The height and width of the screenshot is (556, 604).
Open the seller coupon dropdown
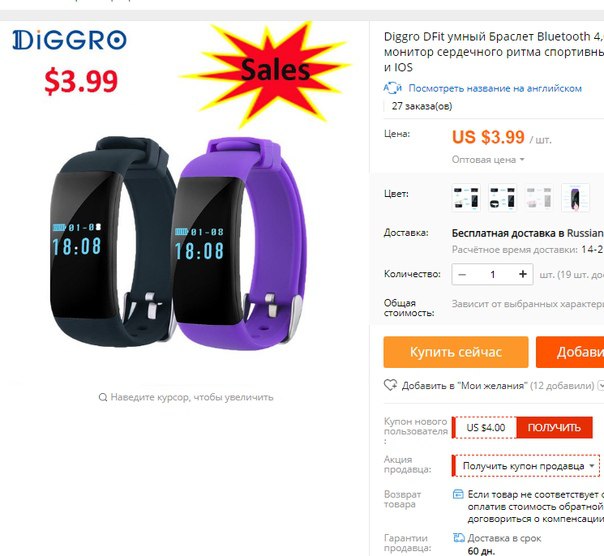coord(526,466)
